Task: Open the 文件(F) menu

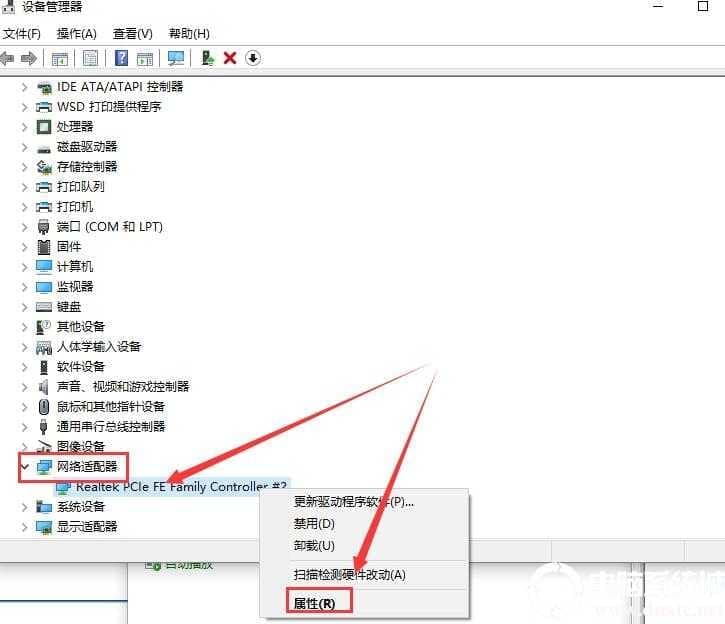Action: (x=22, y=34)
